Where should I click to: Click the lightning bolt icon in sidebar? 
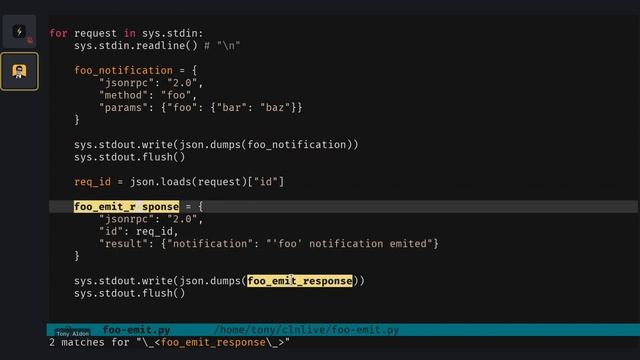(x=19, y=31)
